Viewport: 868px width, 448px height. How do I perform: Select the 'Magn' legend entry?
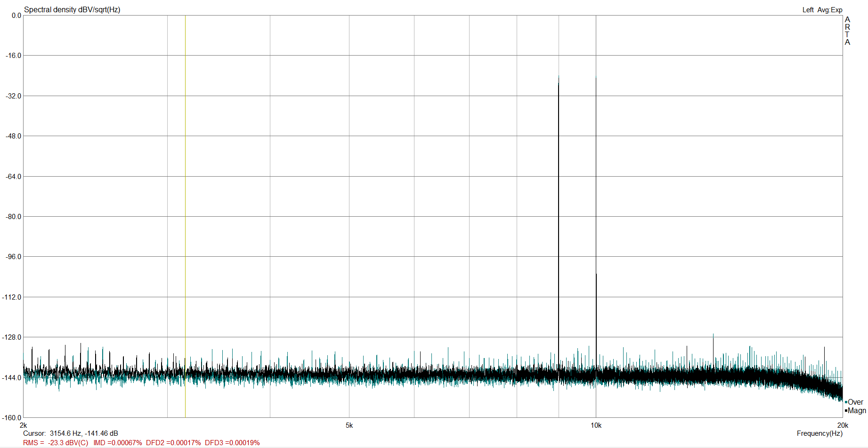click(x=857, y=411)
